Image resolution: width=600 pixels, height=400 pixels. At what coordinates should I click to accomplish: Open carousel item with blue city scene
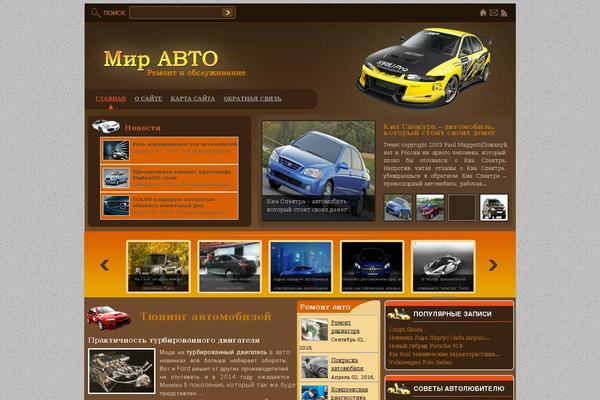pyautogui.click(x=301, y=266)
